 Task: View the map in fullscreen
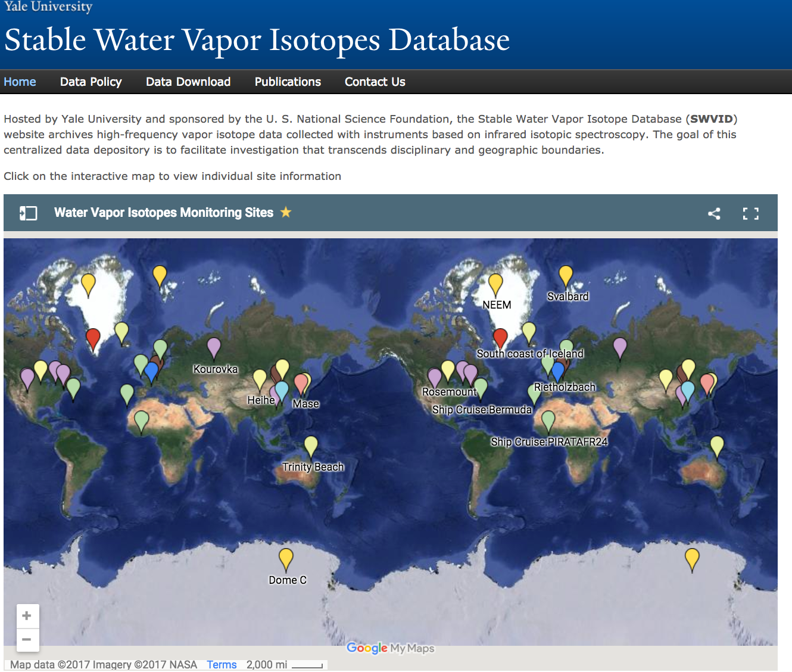pyautogui.click(x=750, y=214)
